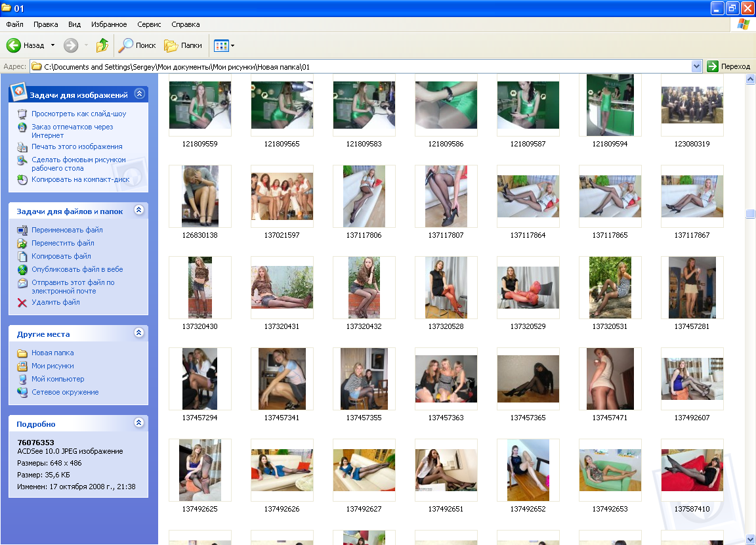Open Сетевое окружение icon
This screenshot has width=756, height=545.
tap(22, 393)
